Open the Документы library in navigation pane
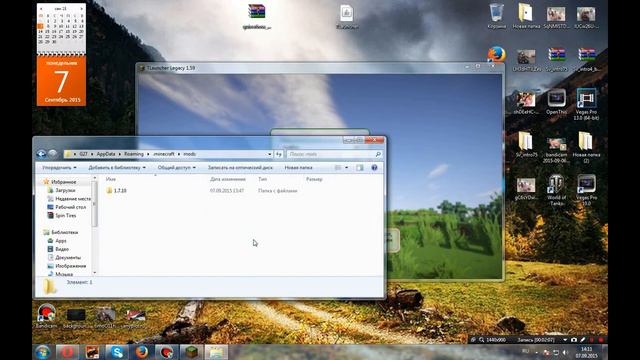This screenshot has height=360, width=640. pyautogui.click(x=64, y=258)
